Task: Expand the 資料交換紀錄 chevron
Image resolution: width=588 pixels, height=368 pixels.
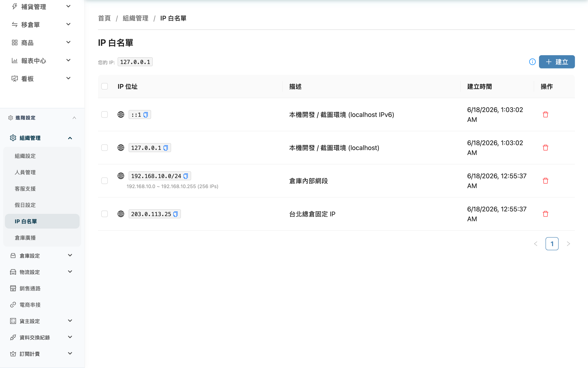Action: point(70,337)
